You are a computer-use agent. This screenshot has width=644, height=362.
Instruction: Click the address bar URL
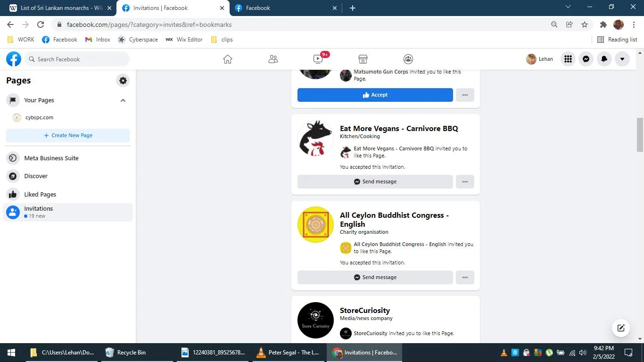click(x=149, y=25)
